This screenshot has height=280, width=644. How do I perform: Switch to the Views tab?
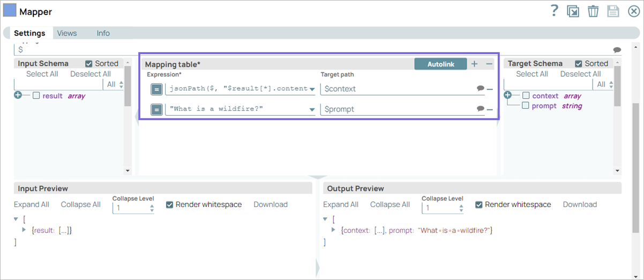pos(67,33)
